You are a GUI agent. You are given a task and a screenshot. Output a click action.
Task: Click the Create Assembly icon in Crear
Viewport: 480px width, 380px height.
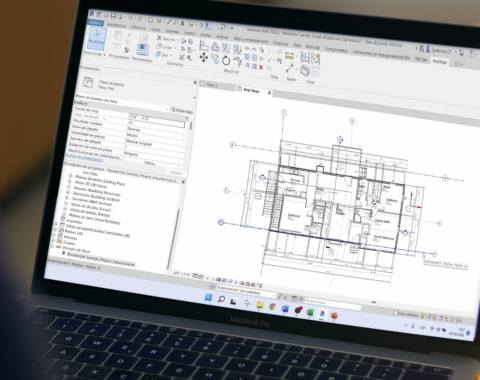pyautogui.click(x=305, y=58)
